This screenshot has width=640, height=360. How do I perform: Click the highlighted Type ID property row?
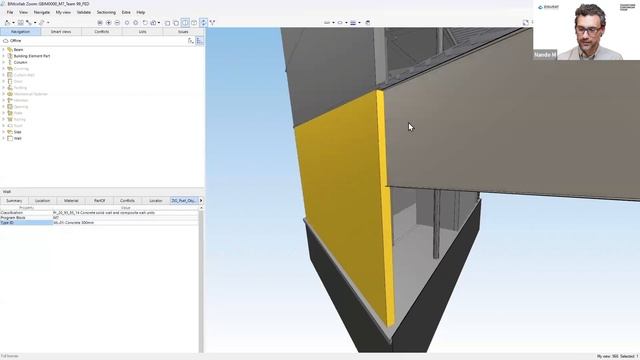99,223
